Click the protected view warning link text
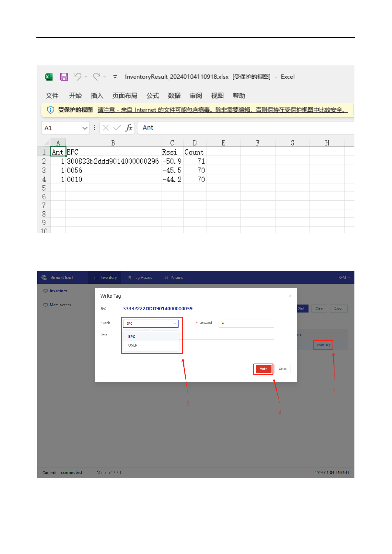This screenshot has width=392, height=554. click(223, 110)
